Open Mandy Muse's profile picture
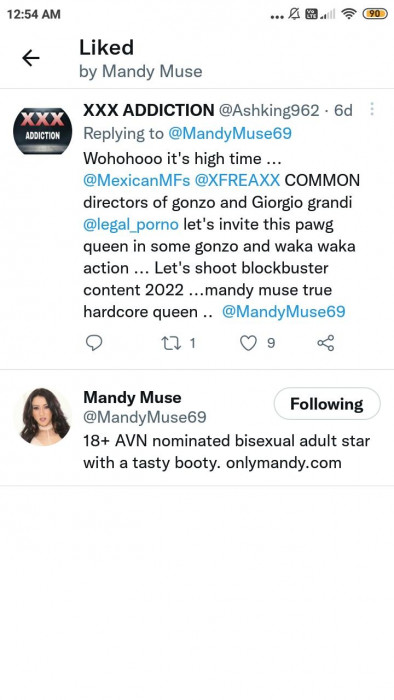 point(45,417)
